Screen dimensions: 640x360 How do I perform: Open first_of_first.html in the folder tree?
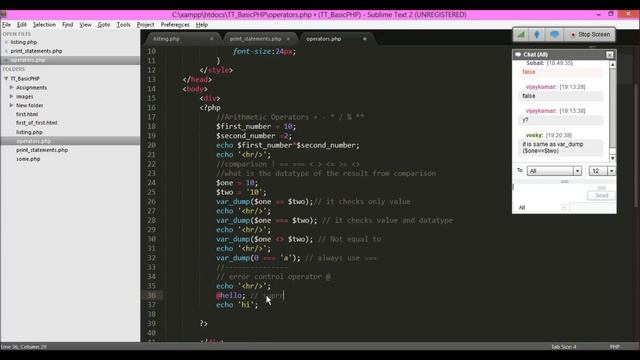tap(36, 123)
